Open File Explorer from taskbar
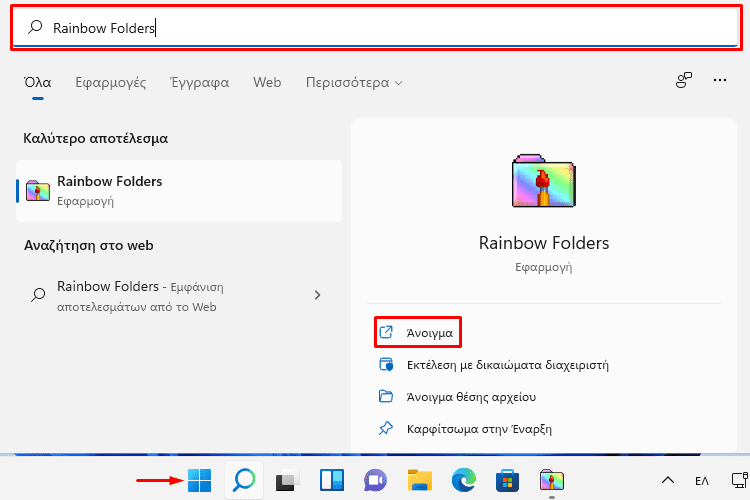This screenshot has height=500, width=750. click(419, 480)
